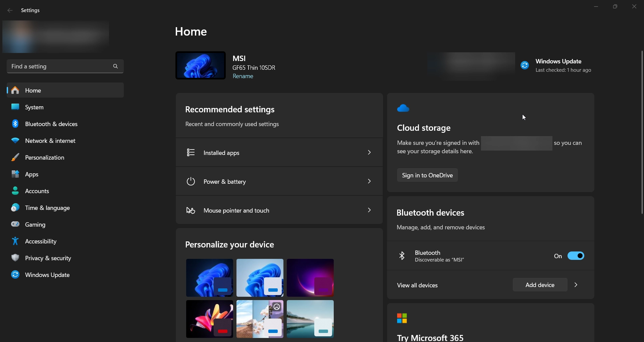This screenshot has height=342, width=644.
Task: Click the blurred user profile area
Action: [56, 37]
